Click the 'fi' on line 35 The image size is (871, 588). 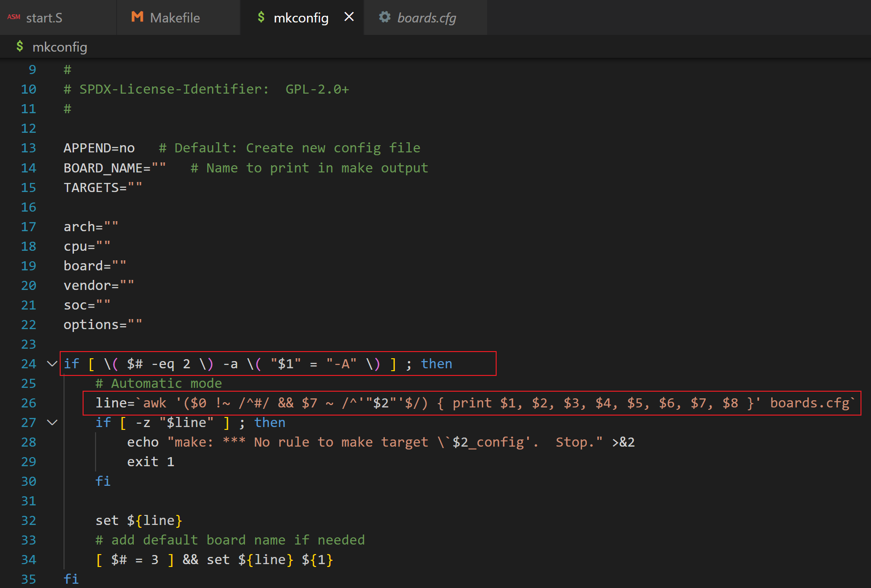71,579
